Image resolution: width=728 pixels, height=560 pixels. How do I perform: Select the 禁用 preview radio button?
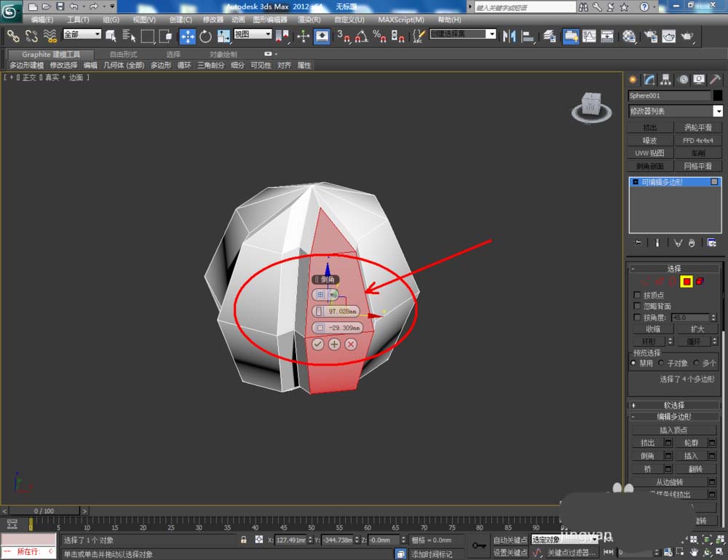[633, 363]
